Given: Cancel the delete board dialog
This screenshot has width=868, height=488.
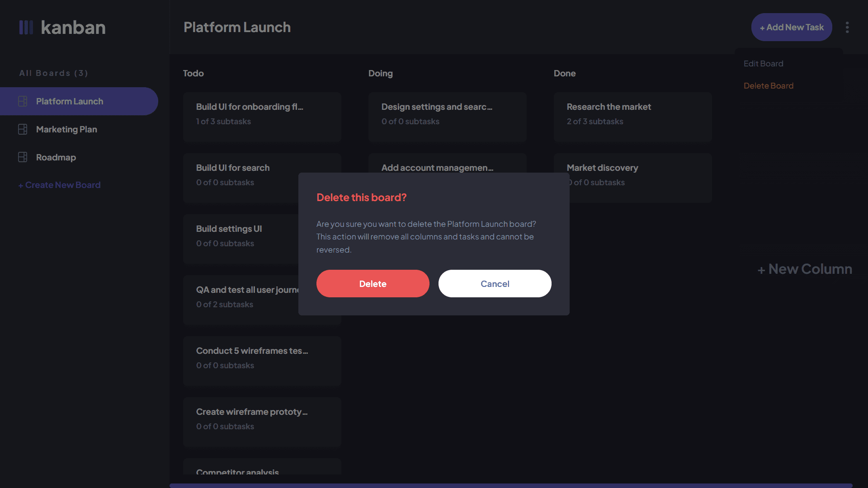Looking at the screenshot, I should pyautogui.click(x=495, y=284).
